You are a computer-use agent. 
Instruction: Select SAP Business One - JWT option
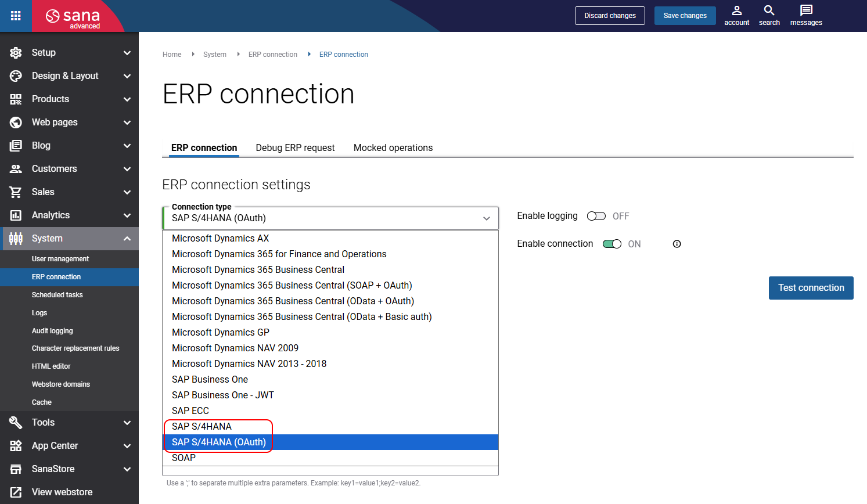(330, 395)
